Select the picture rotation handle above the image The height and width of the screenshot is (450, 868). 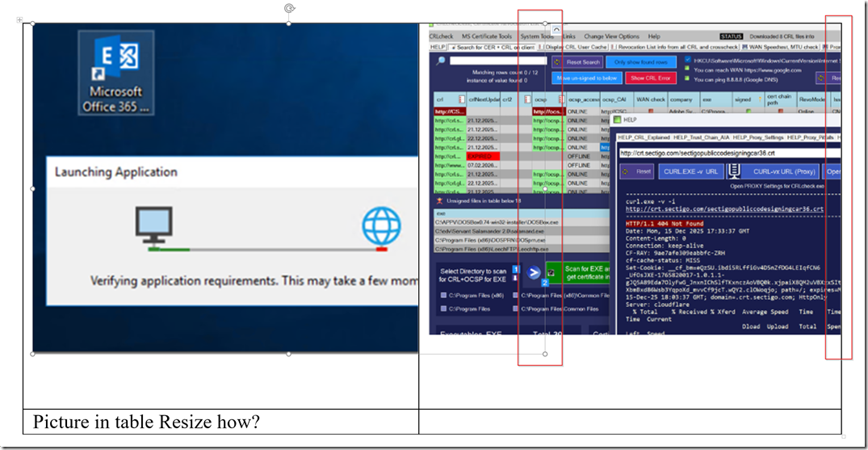coord(288,8)
